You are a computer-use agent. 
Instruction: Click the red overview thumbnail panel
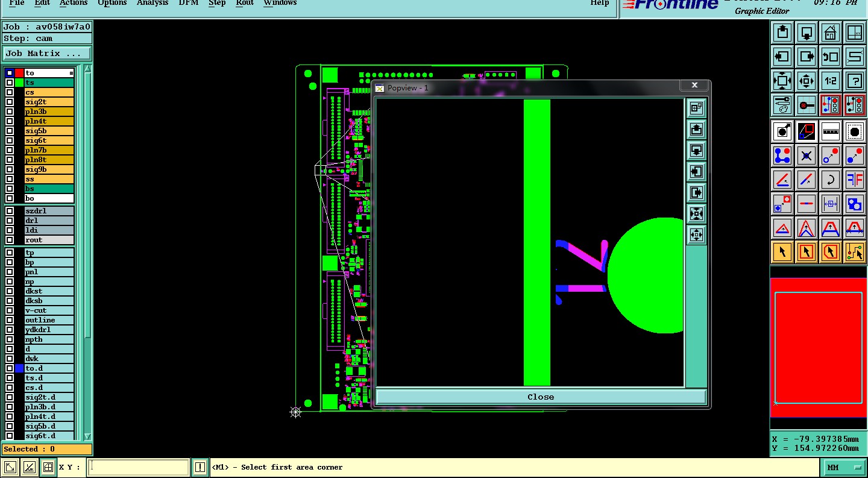819,347
